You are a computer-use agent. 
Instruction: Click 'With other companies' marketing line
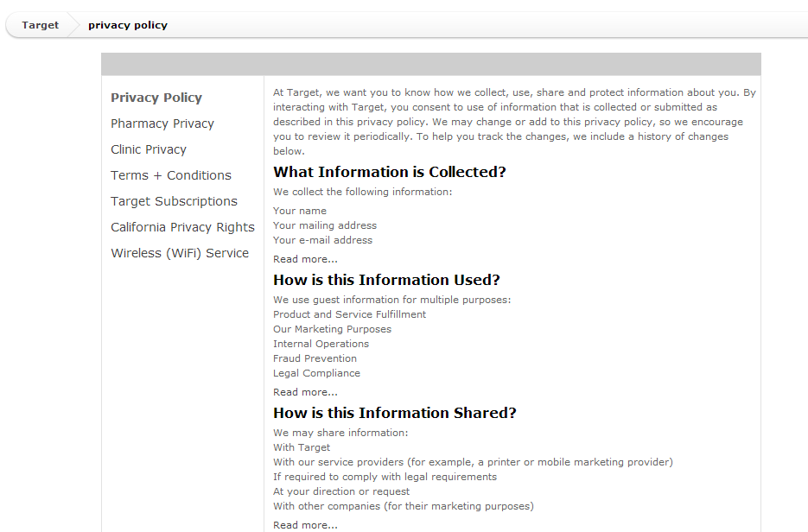click(x=404, y=506)
